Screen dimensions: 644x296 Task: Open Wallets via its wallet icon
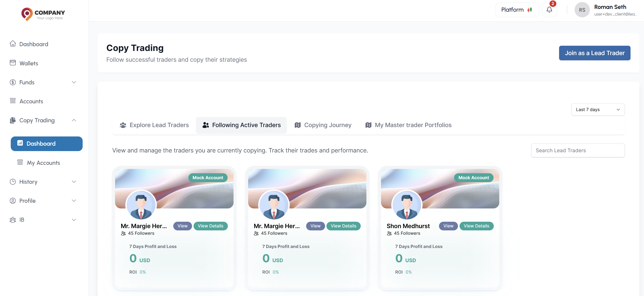tap(13, 63)
